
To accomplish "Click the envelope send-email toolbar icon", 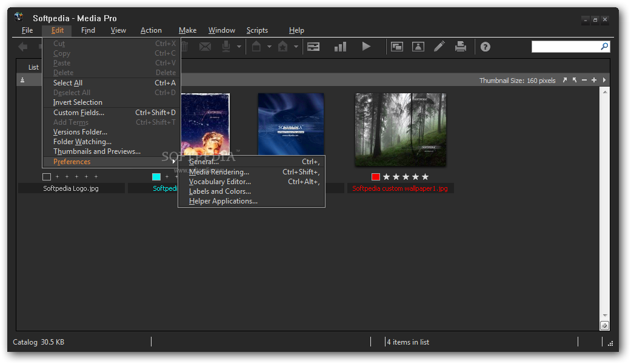I will 205,47.
